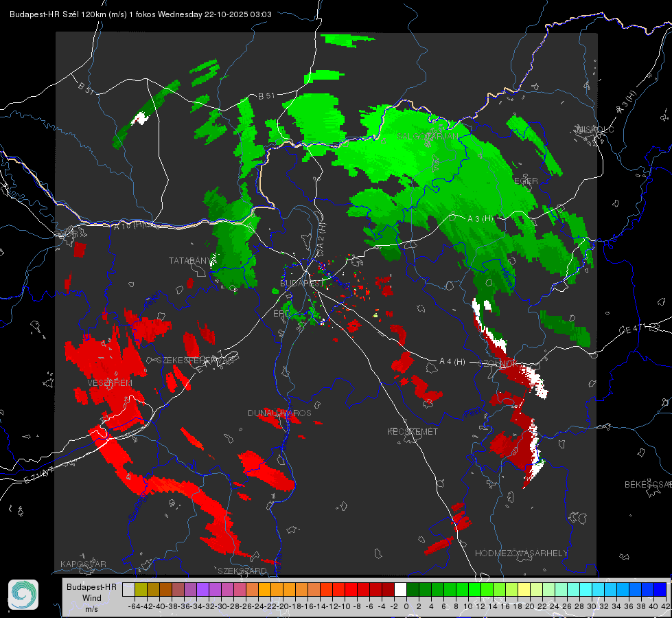The image size is (672, 618).
Task: Select the A 2 (H) road label
Action: (x=321, y=236)
